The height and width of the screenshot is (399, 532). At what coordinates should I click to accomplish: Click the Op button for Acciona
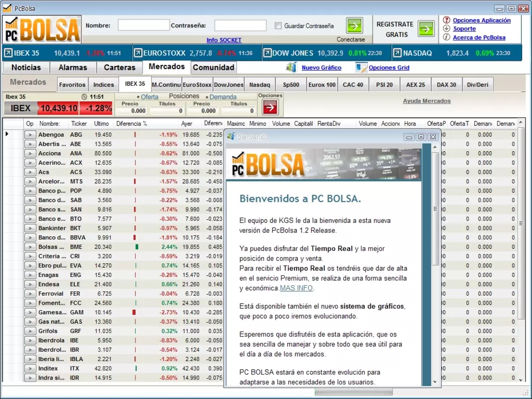(x=30, y=153)
